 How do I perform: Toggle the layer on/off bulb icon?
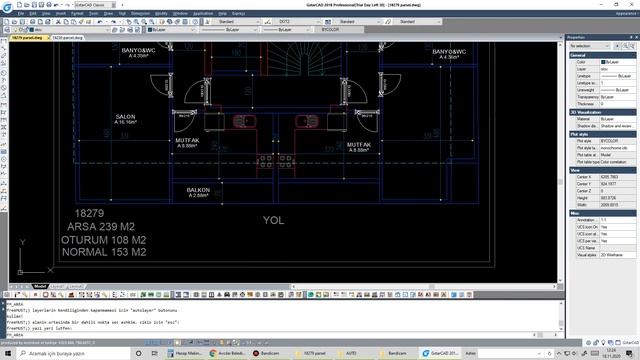pos(16,30)
